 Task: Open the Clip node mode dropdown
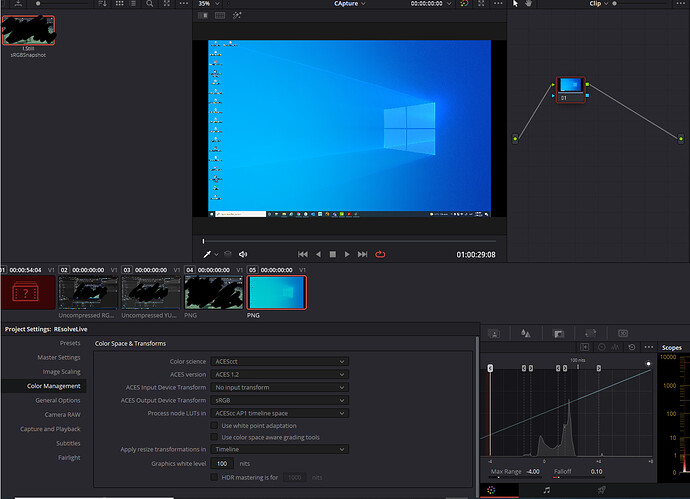point(598,4)
